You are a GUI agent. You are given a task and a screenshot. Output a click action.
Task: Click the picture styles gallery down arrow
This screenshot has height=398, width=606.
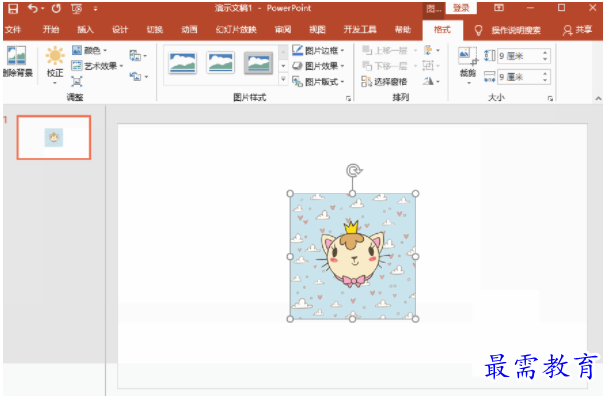click(283, 66)
